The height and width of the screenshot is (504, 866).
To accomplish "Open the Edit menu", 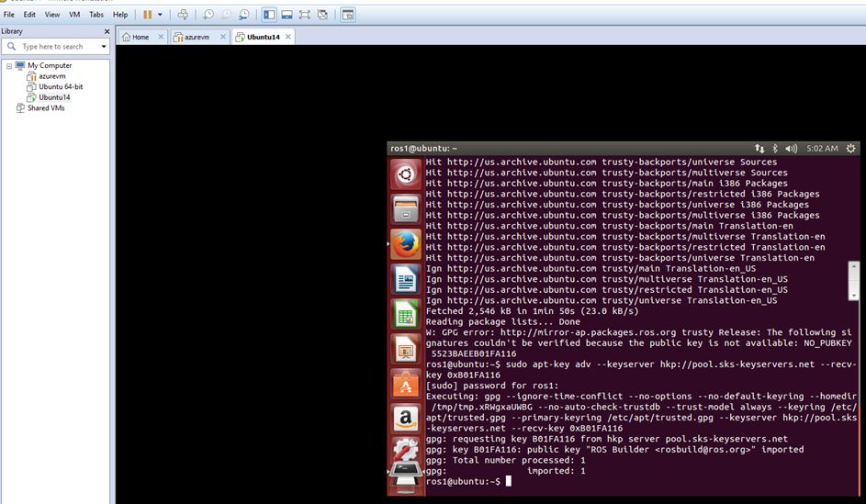I will (29, 15).
